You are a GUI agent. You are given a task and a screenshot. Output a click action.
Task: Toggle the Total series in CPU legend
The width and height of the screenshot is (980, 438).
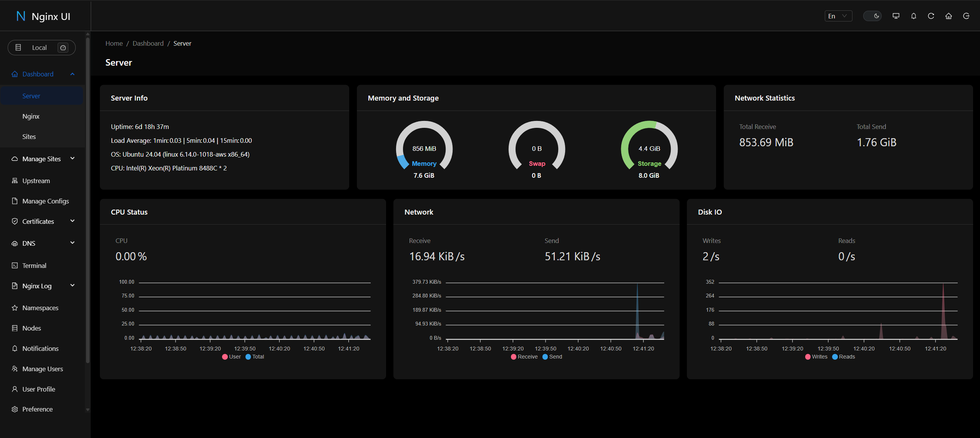tap(255, 357)
